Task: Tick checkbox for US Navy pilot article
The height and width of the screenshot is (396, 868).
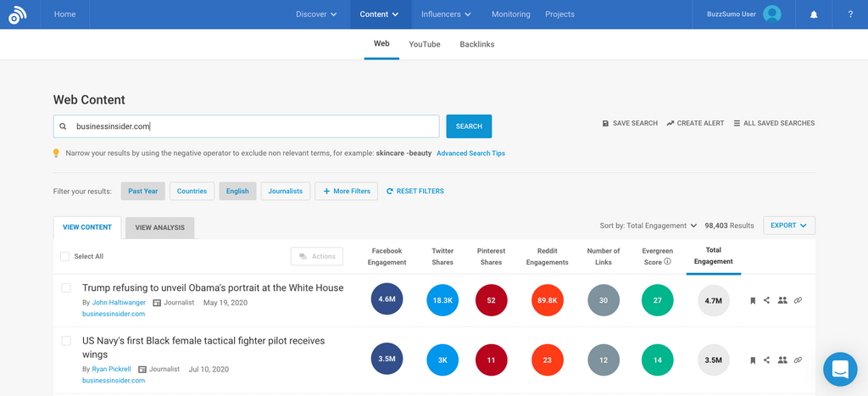Action: pyautogui.click(x=66, y=341)
